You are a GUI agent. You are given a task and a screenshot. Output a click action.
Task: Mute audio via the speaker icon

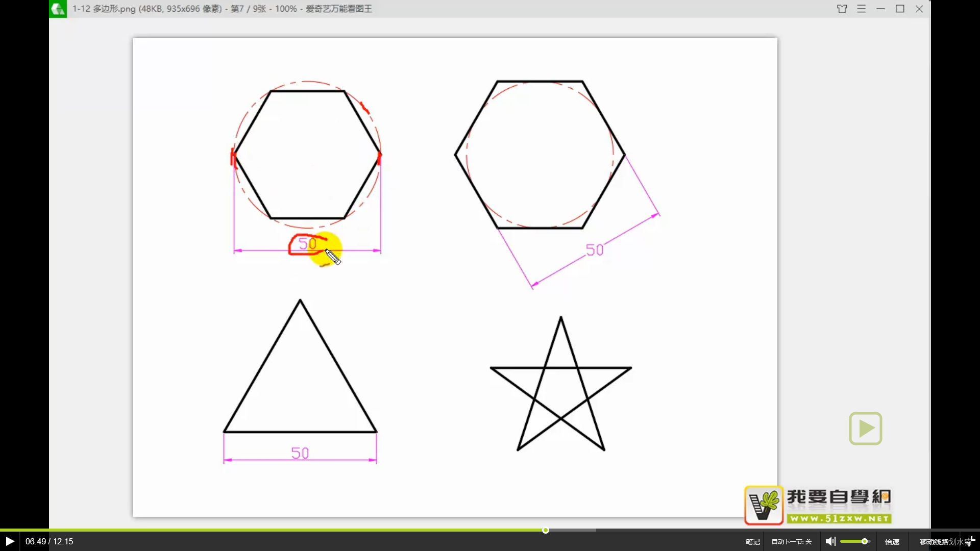[830, 541]
